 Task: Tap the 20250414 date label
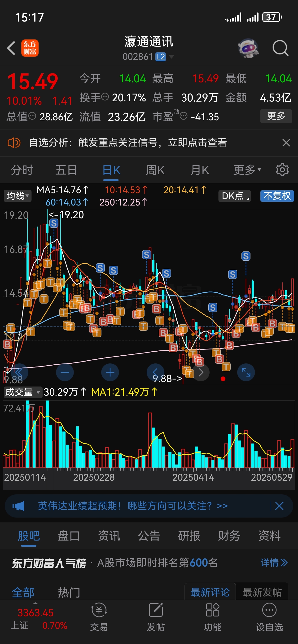[x=193, y=477]
